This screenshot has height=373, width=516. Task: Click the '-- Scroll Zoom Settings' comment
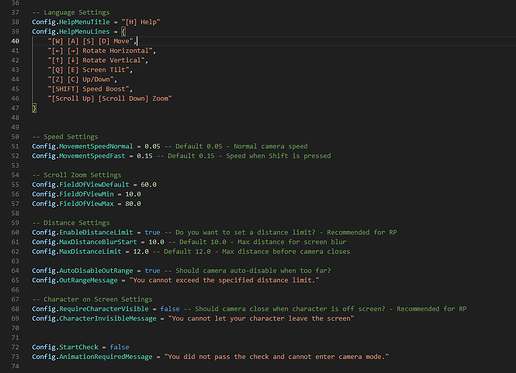click(x=77, y=175)
